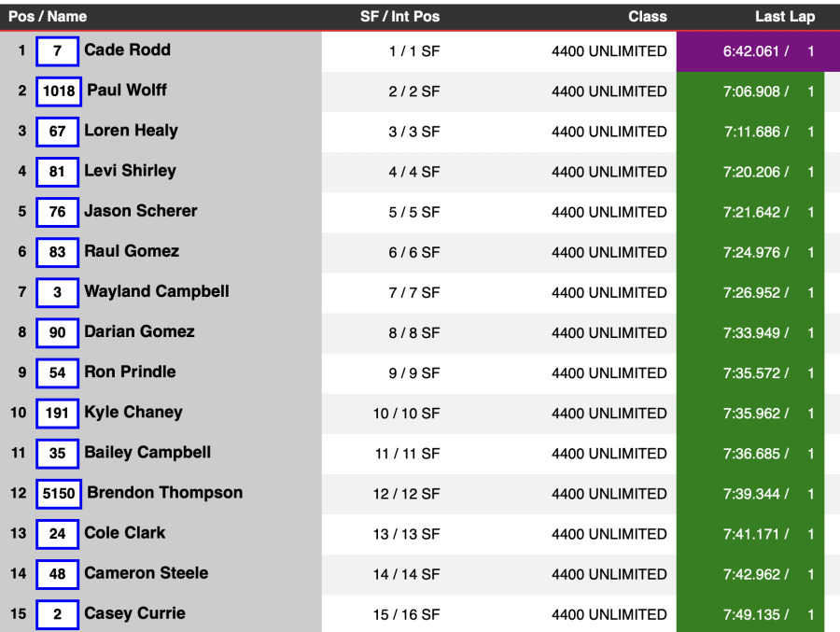Click car number 7 badge
Screen dimensions: 840x632
click(57, 51)
